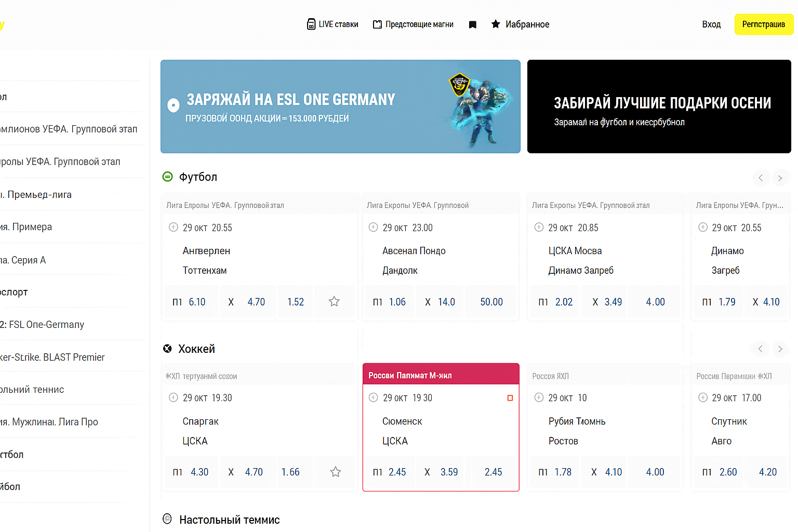Open the Избранное favorites menu
798x532 pixels.
click(520, 24)
